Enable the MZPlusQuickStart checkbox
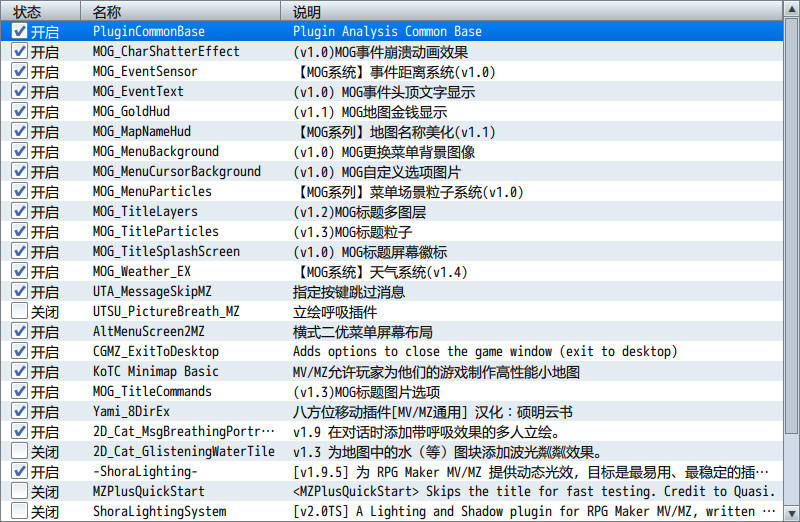The image size is (800, 522). [x=19, y=491]
